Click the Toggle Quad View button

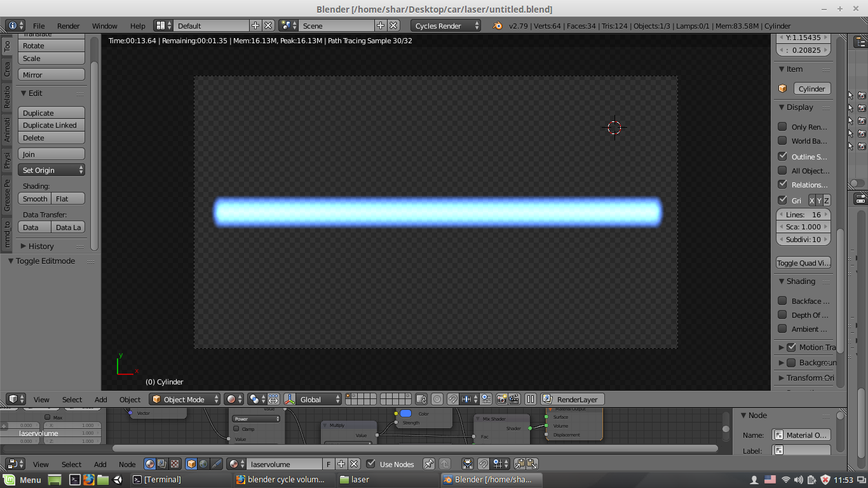pyautogui.click(x=803, y=263)
